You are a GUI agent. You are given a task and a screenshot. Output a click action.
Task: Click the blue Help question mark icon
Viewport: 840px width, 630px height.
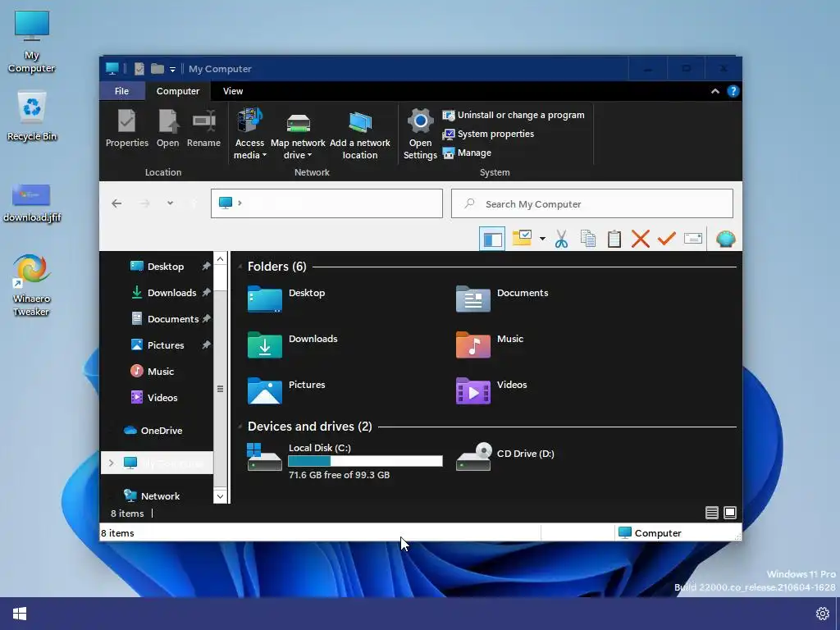click(733, 91)
